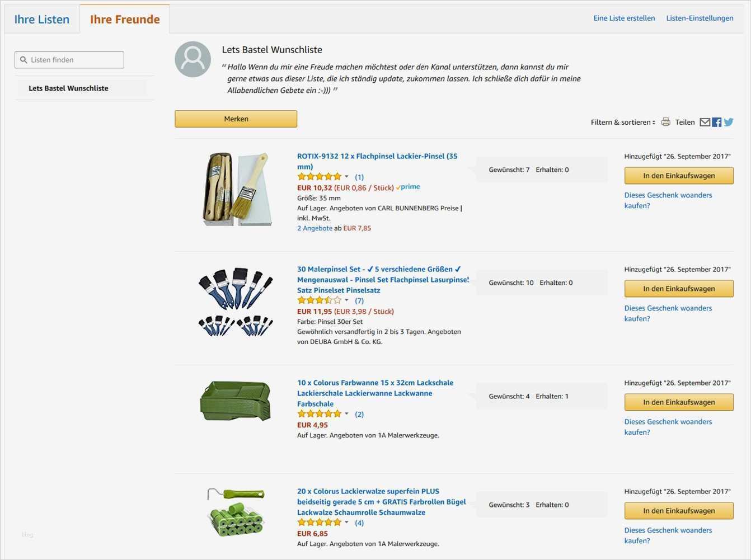
Task: Add ROTIX pinsel to Einkaufswagen
Action: pos(678,176)
